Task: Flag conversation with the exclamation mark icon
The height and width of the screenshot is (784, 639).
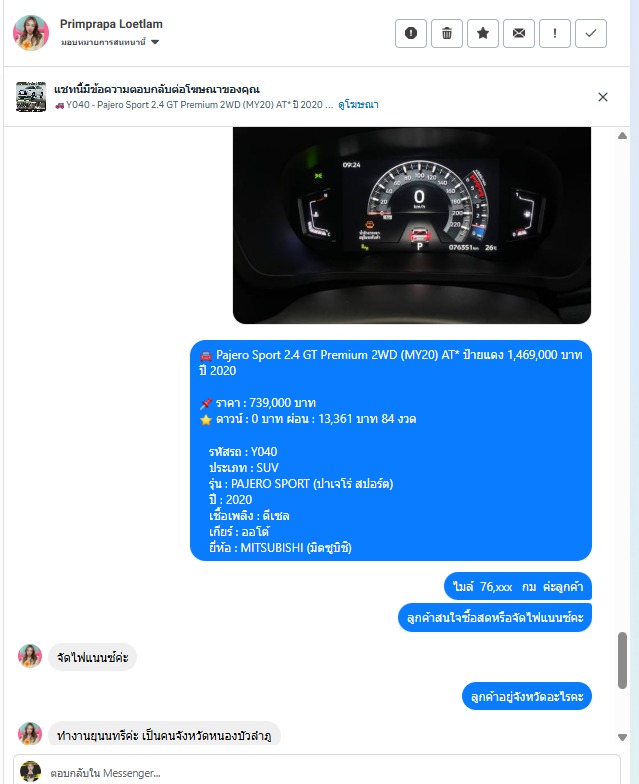Action: point(554,34)
